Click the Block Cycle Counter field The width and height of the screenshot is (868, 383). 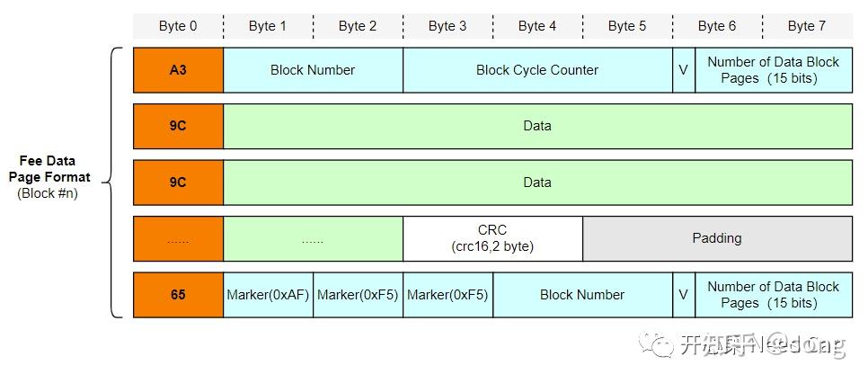coord(537,70)
